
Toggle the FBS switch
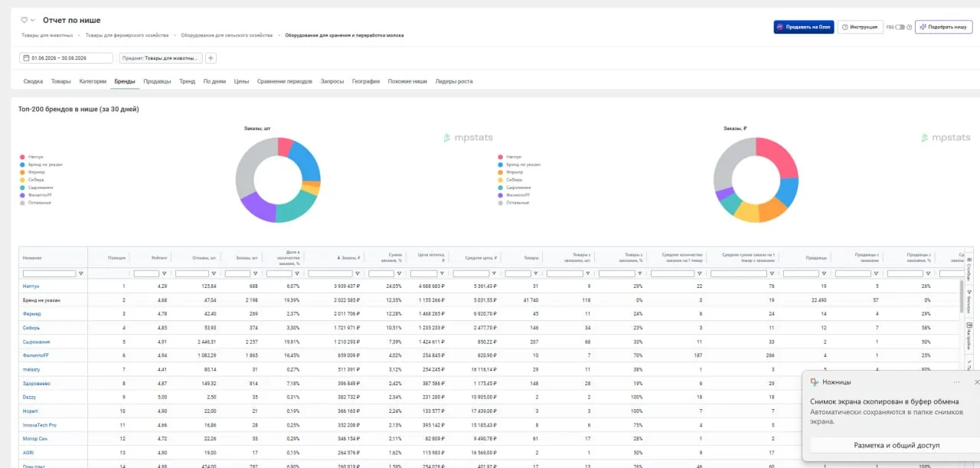click(x=900, y=27)
